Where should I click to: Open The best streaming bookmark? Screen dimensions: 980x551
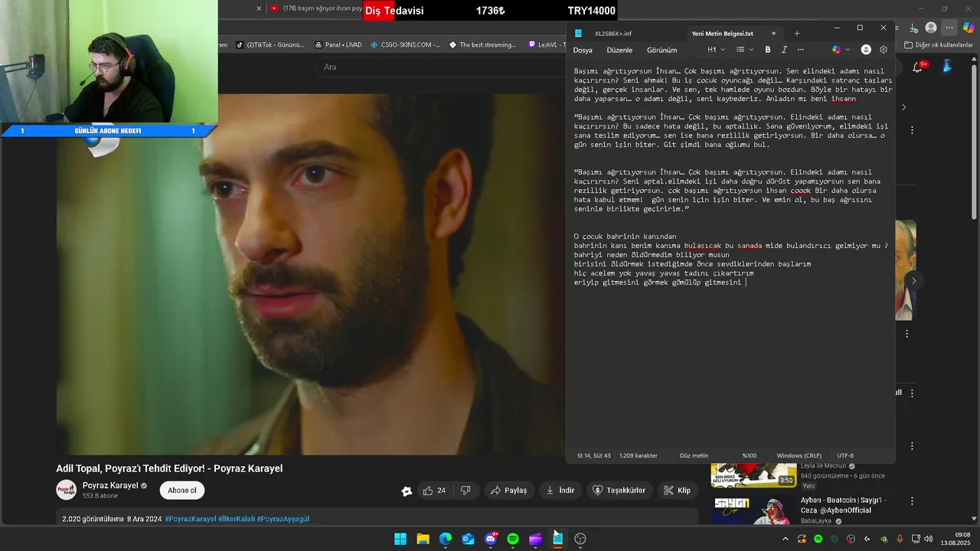[482, 45]
